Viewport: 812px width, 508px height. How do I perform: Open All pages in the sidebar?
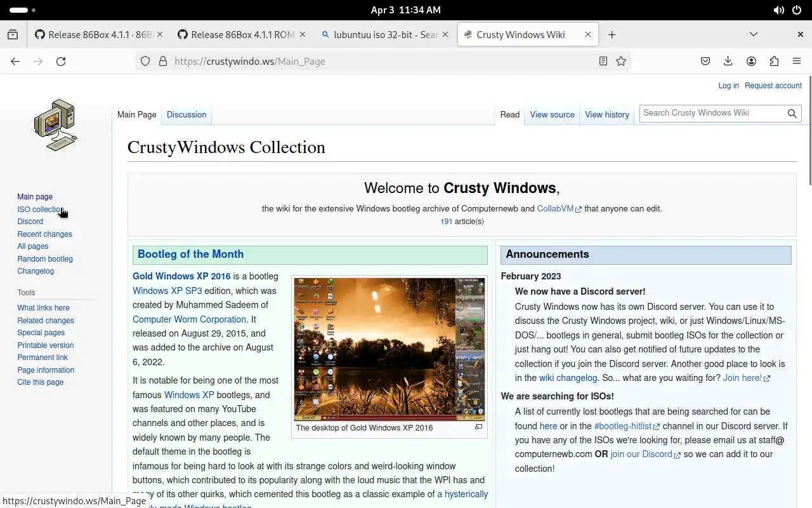point(33,246)
